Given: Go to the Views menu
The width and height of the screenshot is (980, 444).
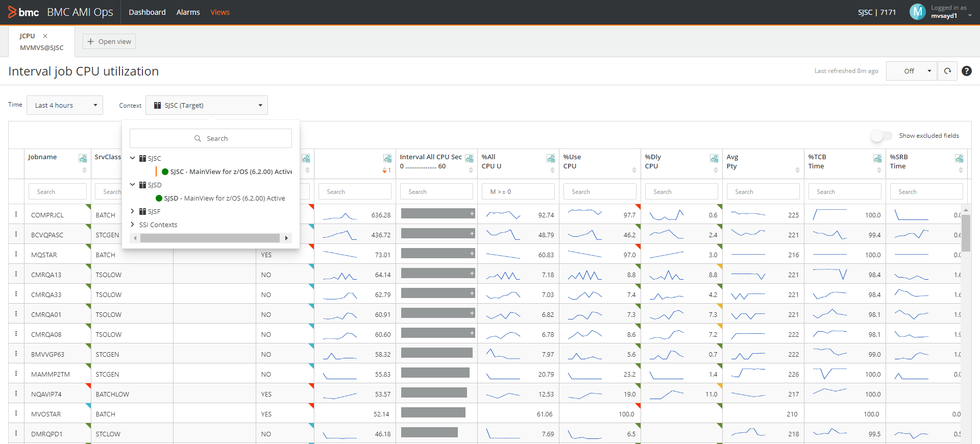Looking at the screenshot, I should click(220, 12).
